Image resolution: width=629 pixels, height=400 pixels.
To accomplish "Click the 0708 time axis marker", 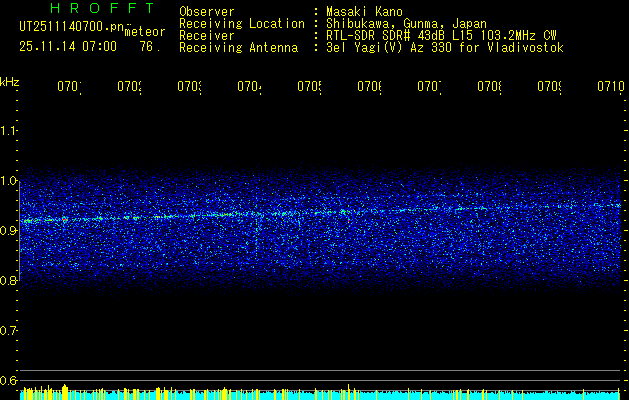I will point(490,86).
